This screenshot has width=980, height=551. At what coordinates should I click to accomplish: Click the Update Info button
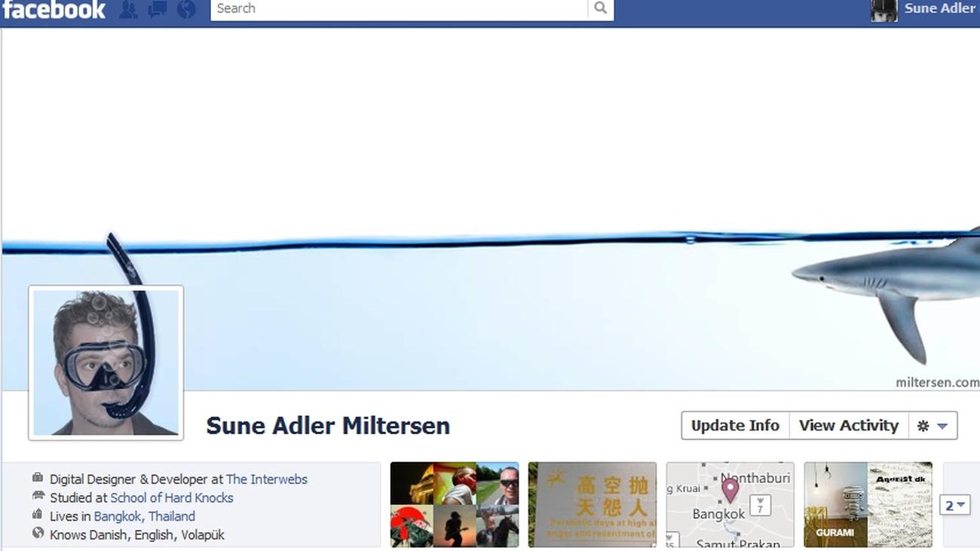[x=735, y=426]
